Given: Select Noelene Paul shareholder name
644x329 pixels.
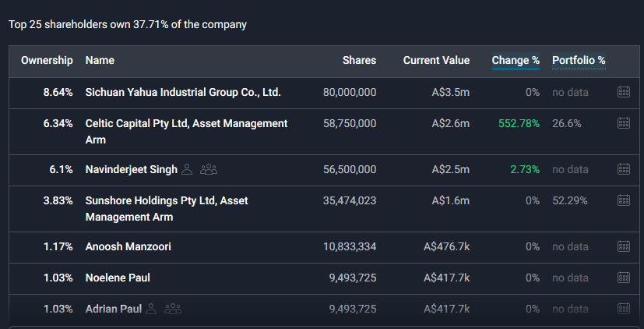Looking at the screenshot, I should tap(118, 278).
